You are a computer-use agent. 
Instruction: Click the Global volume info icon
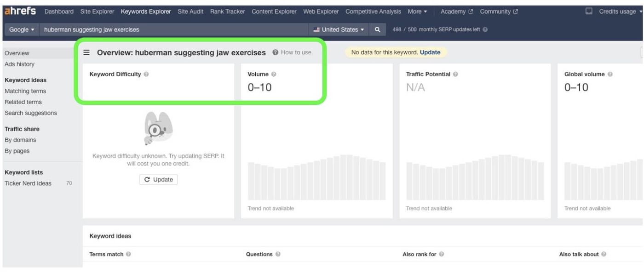click(x=610, y=74)
